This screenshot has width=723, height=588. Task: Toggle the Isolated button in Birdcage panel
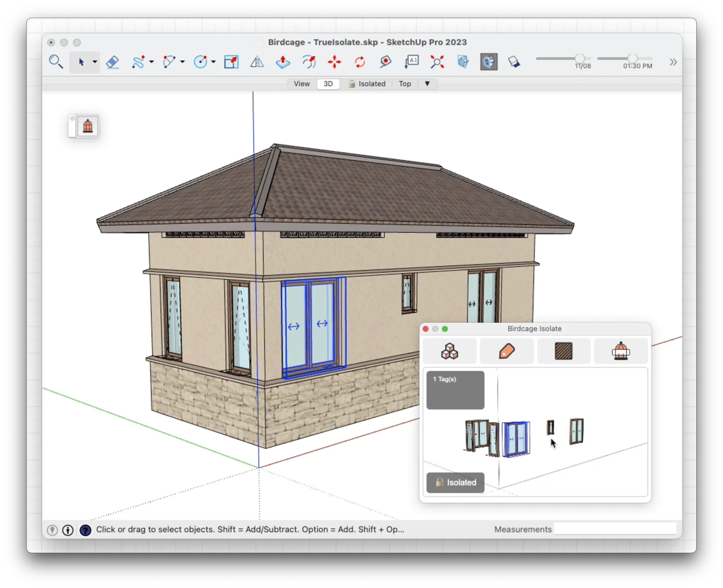click(x=455, y=482)
